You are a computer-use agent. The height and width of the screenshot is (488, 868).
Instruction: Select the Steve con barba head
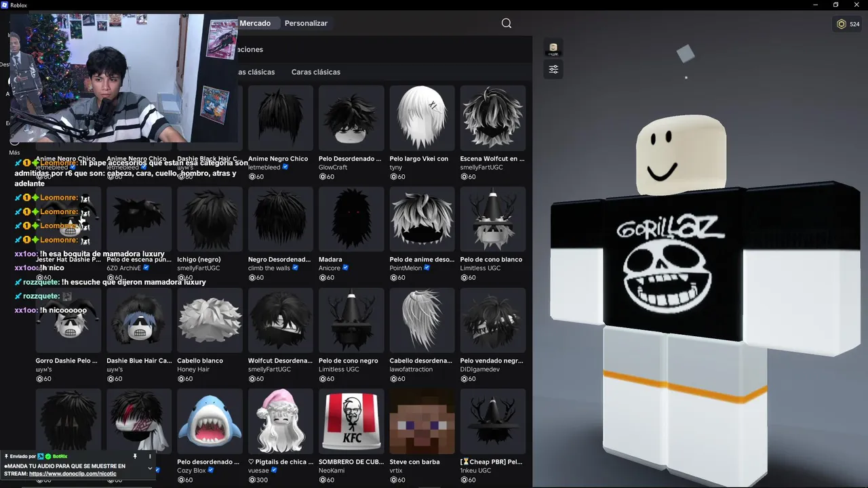tap(422, 421)
